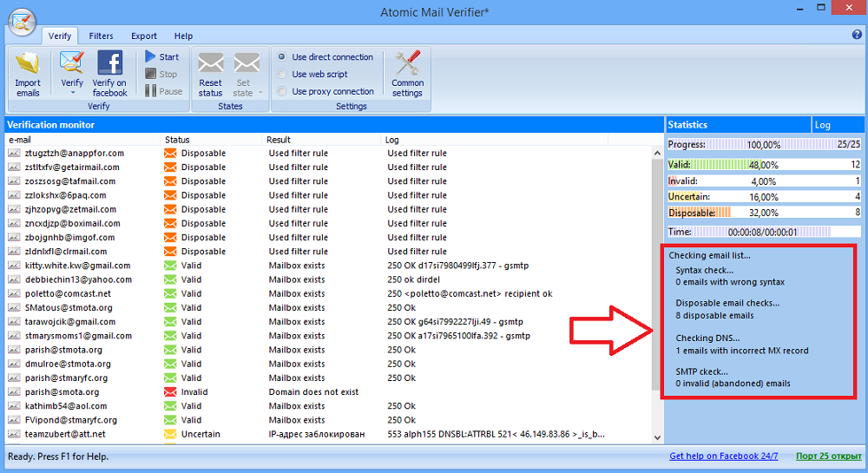Click the green Порт 25 открыт link
Image resolution: width=868 pixels, height=473 pixels.
(x=829, y=456)
